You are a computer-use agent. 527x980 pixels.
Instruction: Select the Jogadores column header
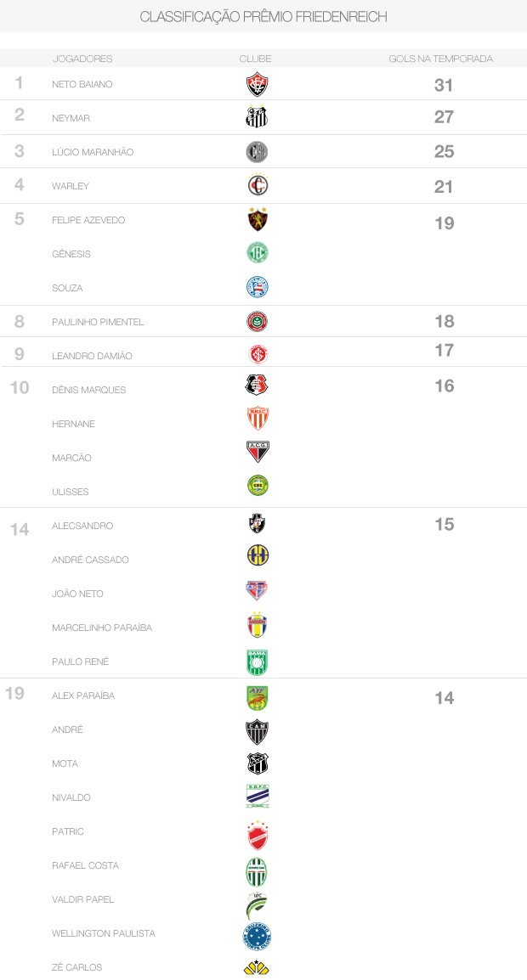tap(82, 59)
